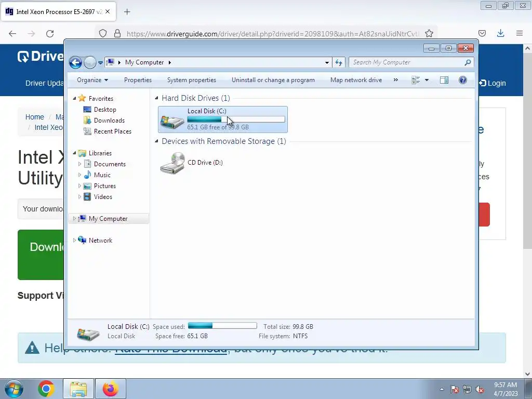Close the Intel Xeon Processor tab
This screenshot has height=399, width=532.
pos(108,11)
